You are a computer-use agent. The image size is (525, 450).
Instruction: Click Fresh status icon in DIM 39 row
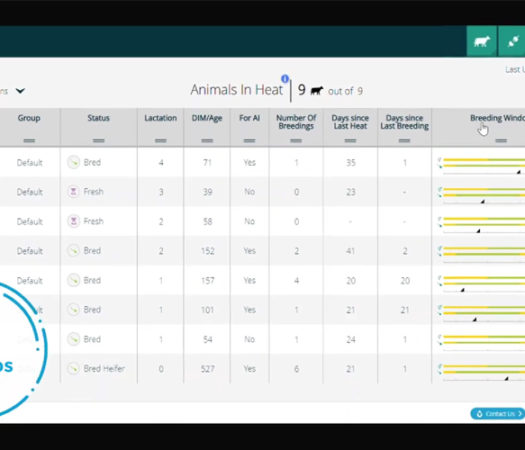74,192
